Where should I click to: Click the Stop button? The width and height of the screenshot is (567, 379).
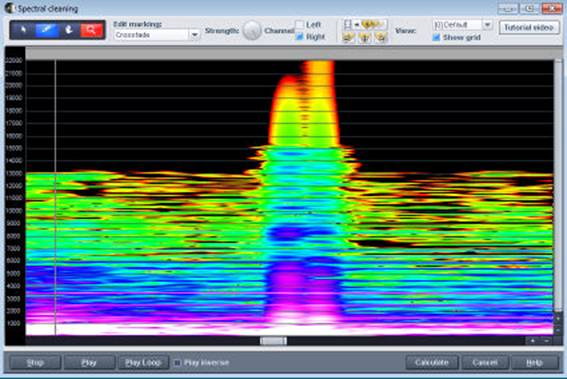pos(35,362)
